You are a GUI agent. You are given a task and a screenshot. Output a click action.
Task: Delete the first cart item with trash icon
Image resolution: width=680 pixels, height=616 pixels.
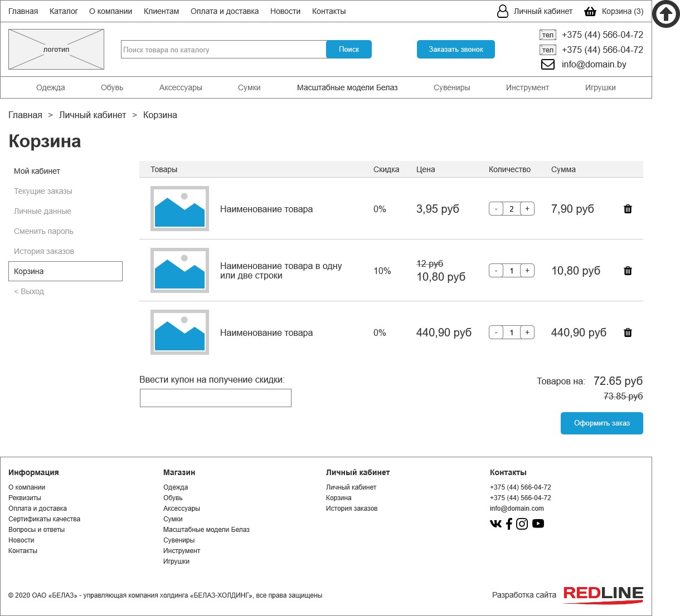[x=628, y=209]
